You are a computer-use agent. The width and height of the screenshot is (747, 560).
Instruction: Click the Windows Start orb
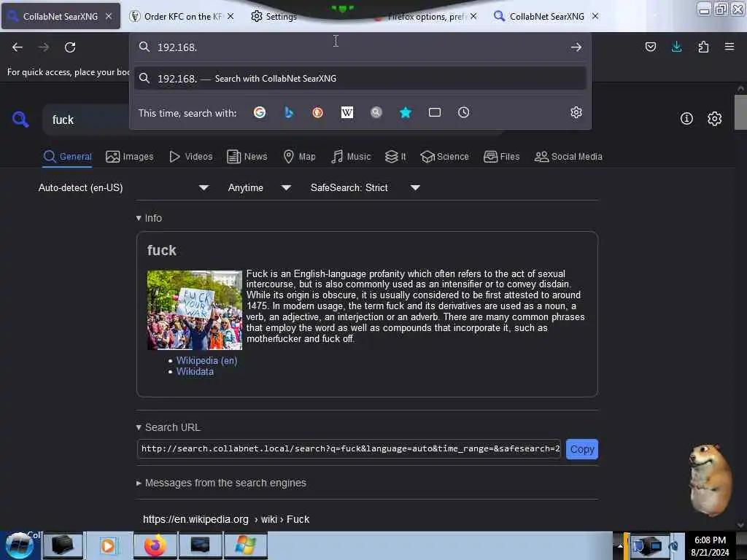point(19,545)
